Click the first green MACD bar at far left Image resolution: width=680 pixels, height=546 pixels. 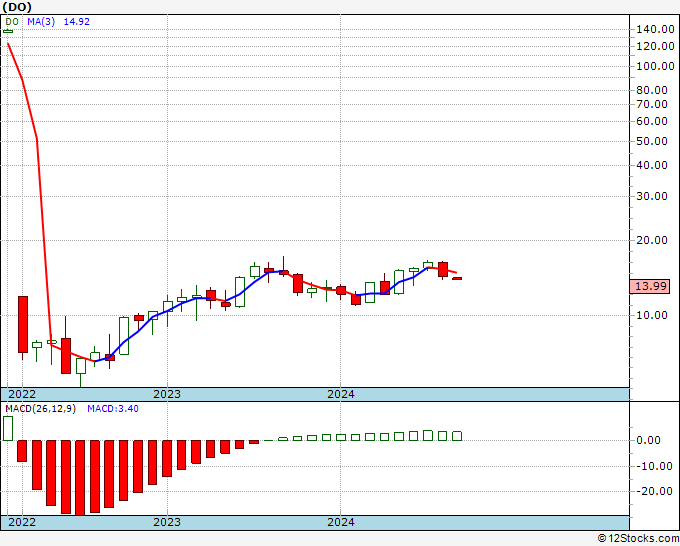8,428
